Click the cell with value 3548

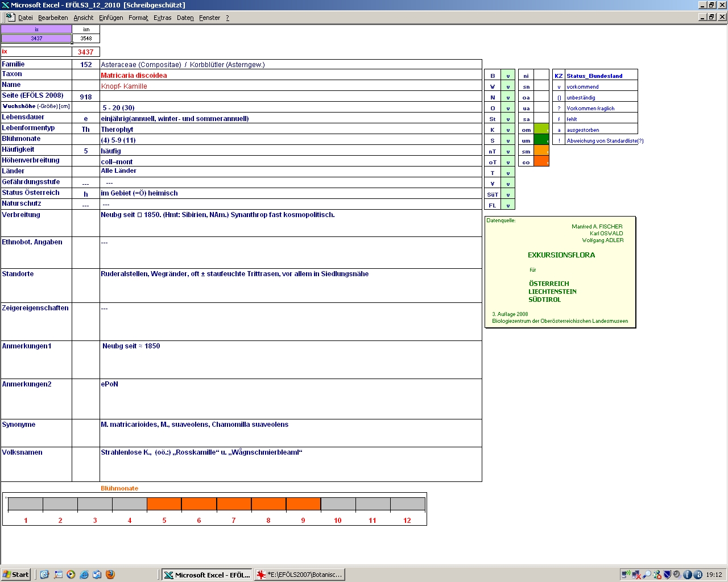click(x=86, y=39)
